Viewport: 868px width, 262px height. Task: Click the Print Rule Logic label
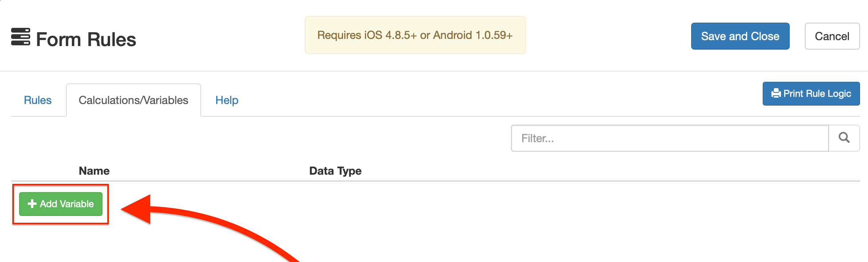(817, 93)
